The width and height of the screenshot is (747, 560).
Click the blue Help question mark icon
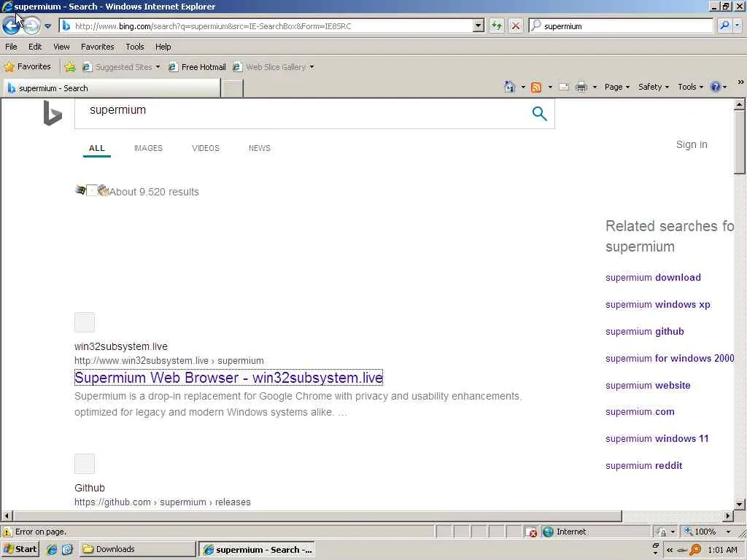click(x=715, y=87)
